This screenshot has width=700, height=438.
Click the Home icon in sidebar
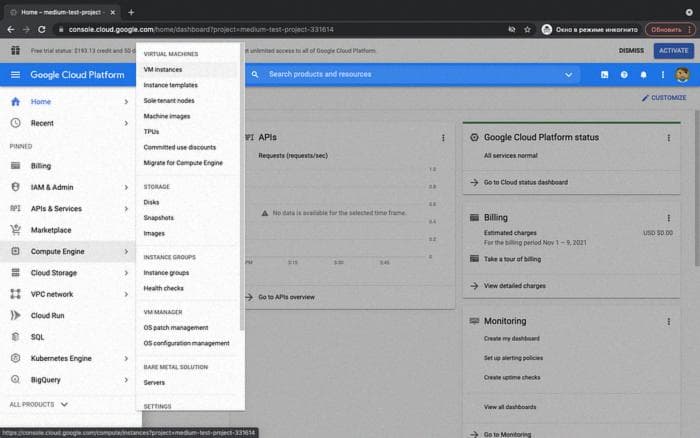(15, 101)
